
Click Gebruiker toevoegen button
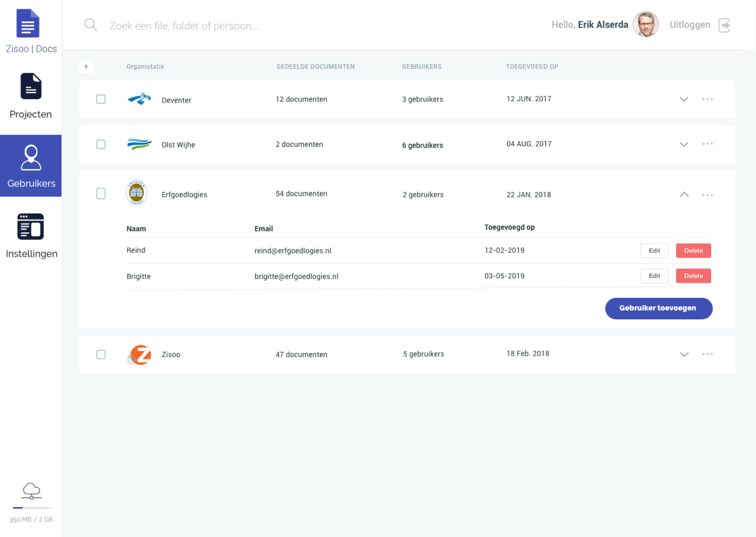tap(658, 309)
